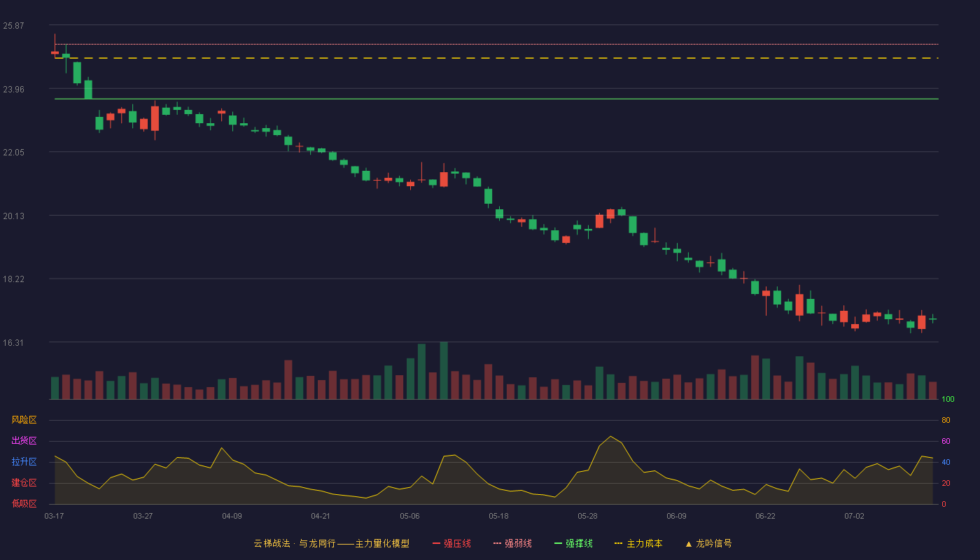Click the 16.31 price axis label
Image resolution: width=980 pixels, height=560 pixels.
13,342
